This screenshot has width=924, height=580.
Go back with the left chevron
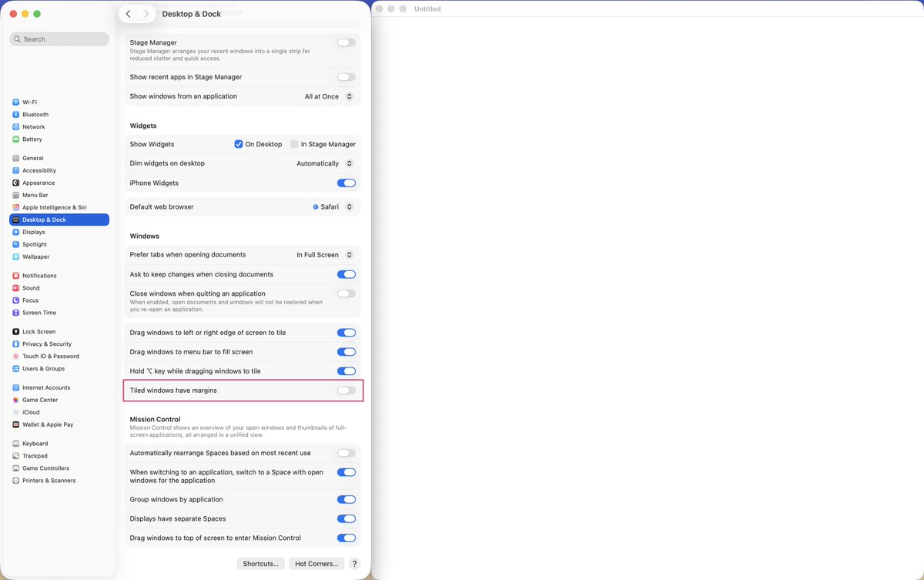[128, 14]
